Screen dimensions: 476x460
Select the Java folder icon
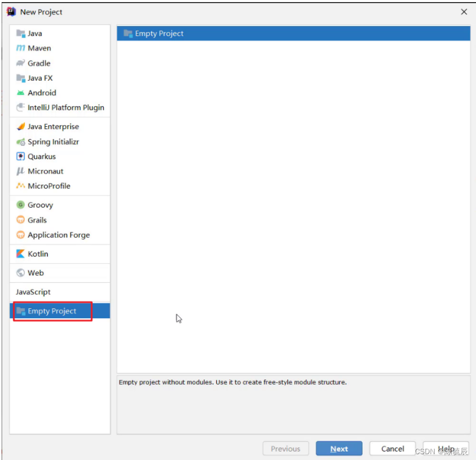coord(21,33)
